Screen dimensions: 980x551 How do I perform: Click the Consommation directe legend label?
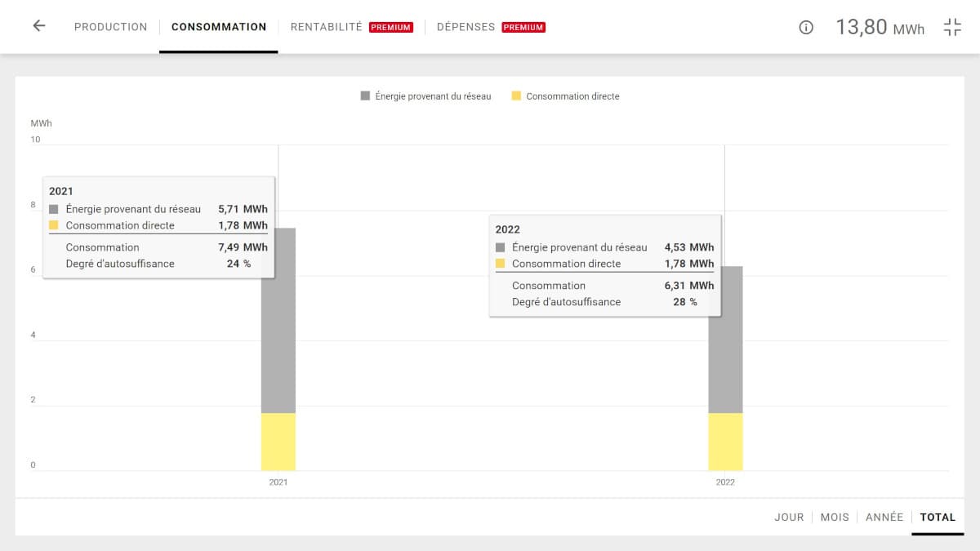(x=572, y=96)
